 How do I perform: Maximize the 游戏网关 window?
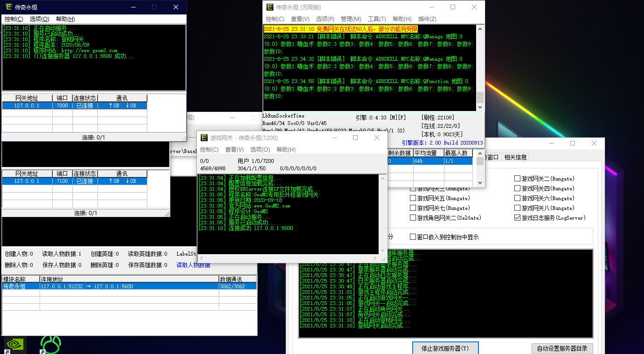pos(355,138)
